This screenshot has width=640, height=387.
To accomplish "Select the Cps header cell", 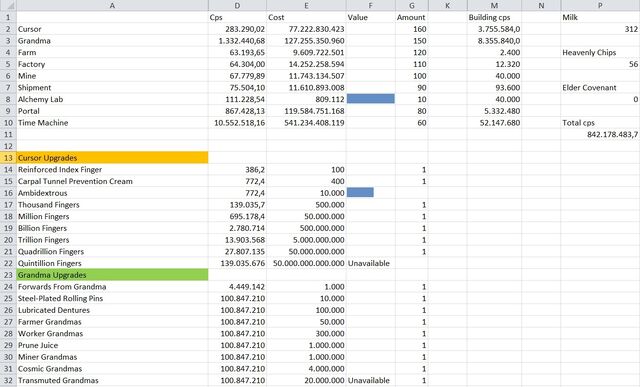I will [237, 17].
